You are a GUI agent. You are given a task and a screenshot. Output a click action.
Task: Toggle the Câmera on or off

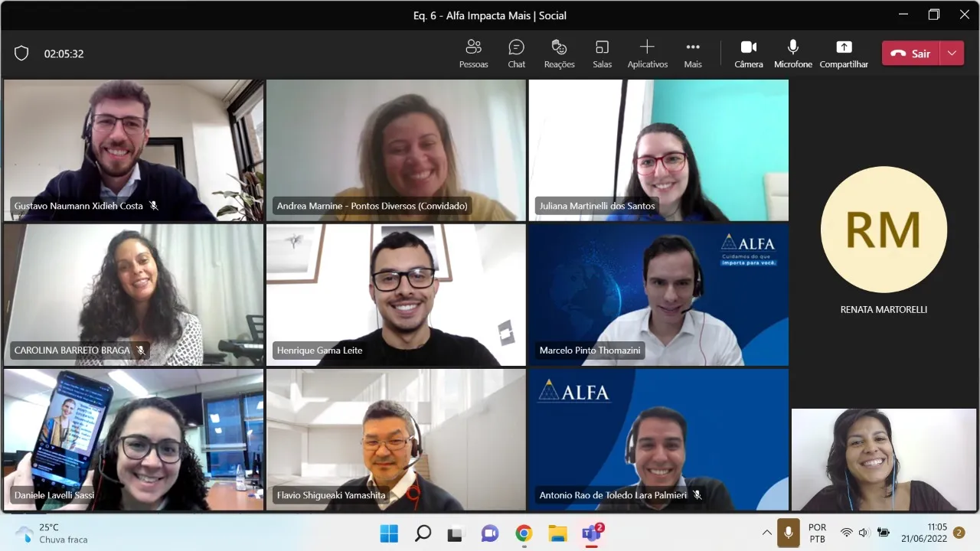748,54
